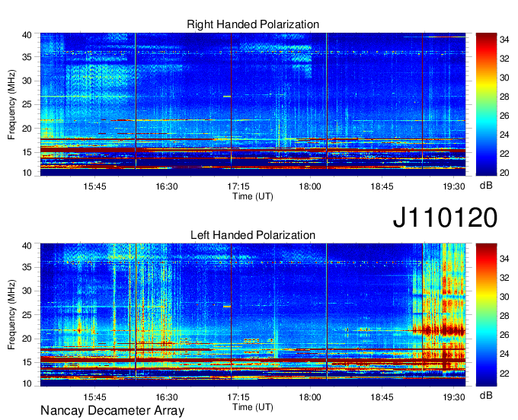Viewport: 518px width, 420px height.
Task: Click the "26" value on right-handed color bar
Action: (504, 116)
